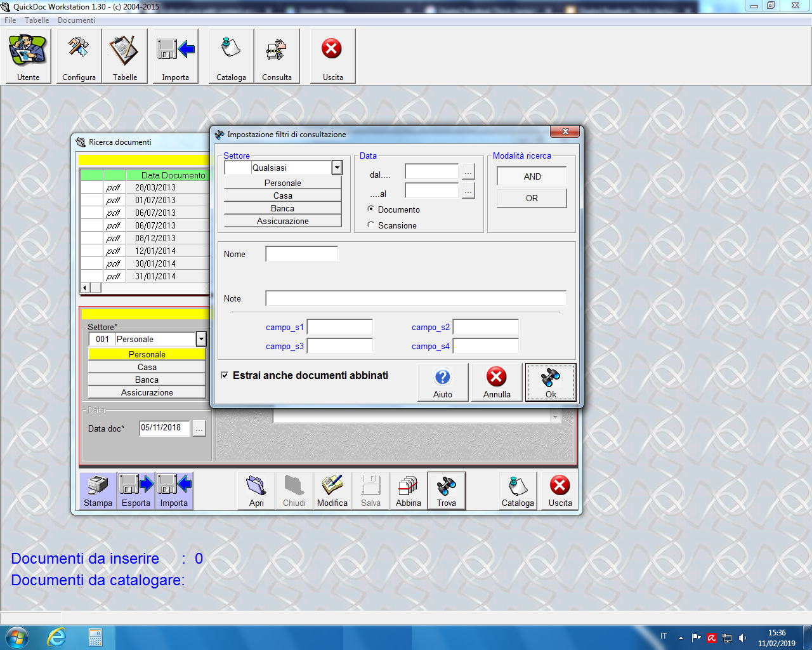Click the campo_s1 input field
Screen dimensions: 812x650
(339, 327)
